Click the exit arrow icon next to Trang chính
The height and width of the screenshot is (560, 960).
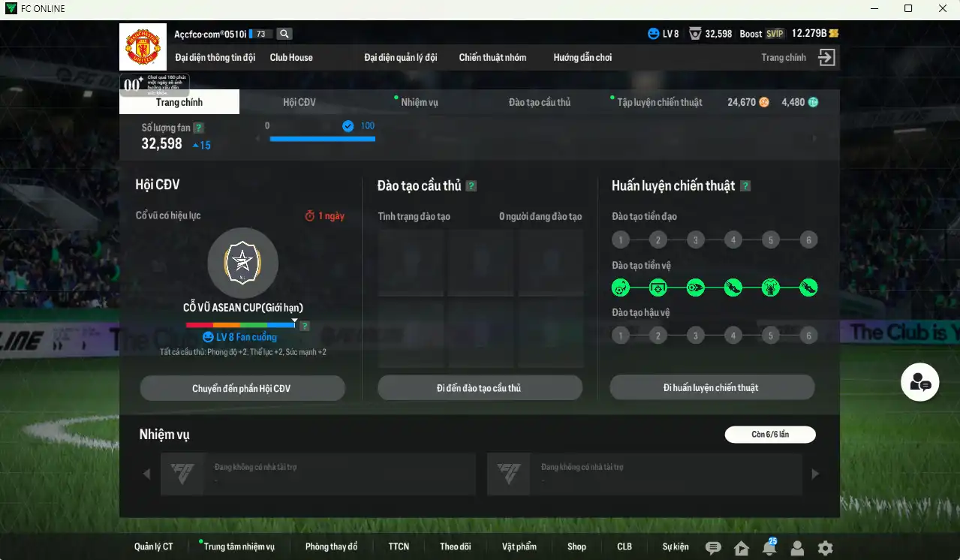826,58
